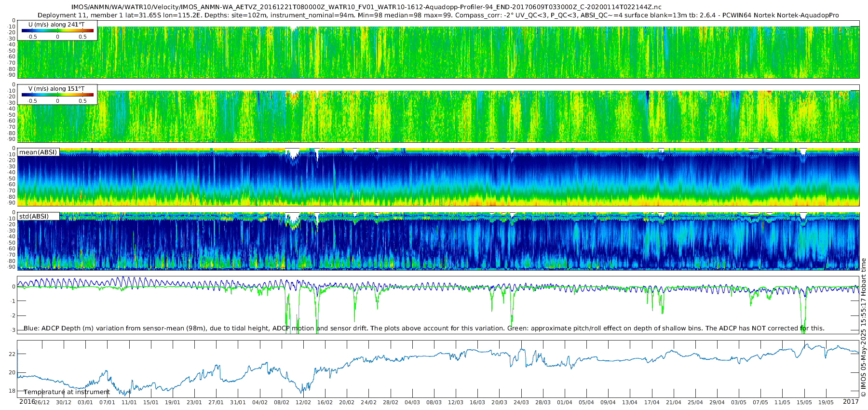
Task: Click the blue/green ADCP depth caption text
Action: click(x=424, y=328)
